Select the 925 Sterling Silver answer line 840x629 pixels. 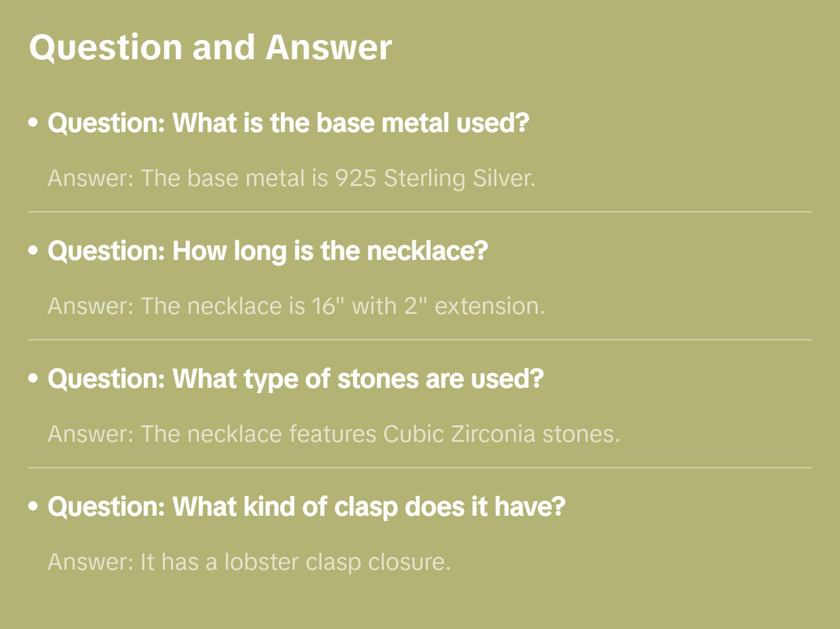pos(291,178)
